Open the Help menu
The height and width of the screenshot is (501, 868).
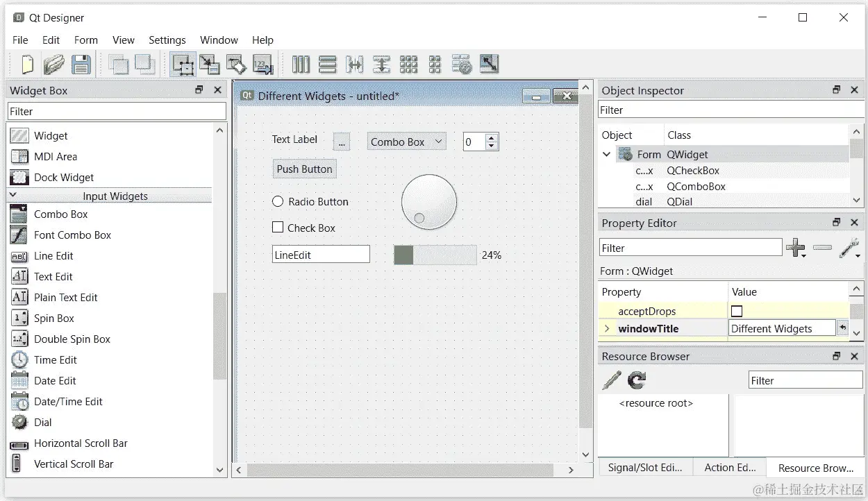(x=262, y=40)
